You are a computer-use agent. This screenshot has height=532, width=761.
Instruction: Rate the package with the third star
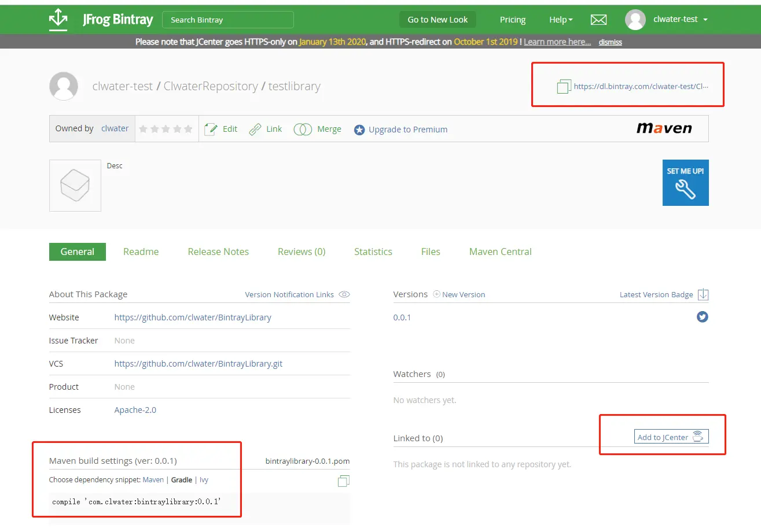(166, 129)
